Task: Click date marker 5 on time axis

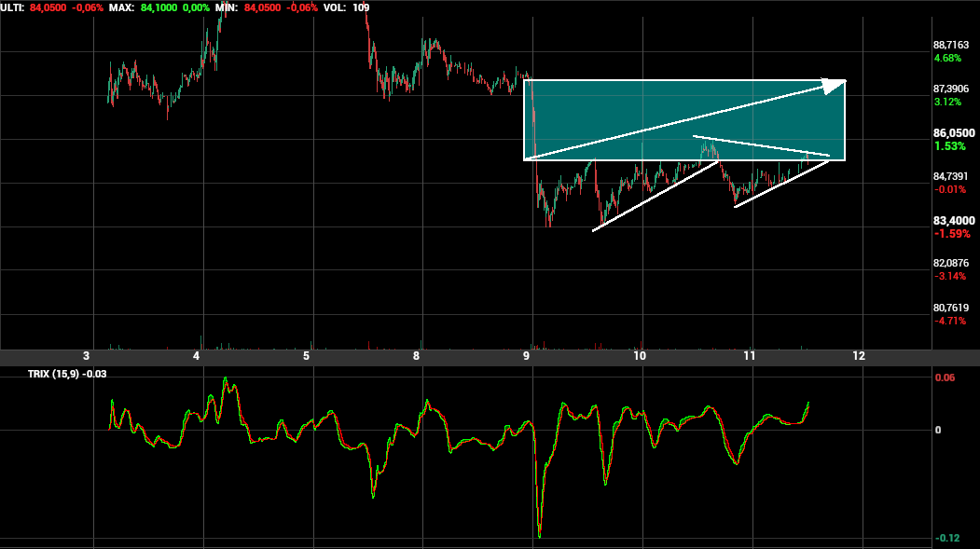Action: pos(306,356)
